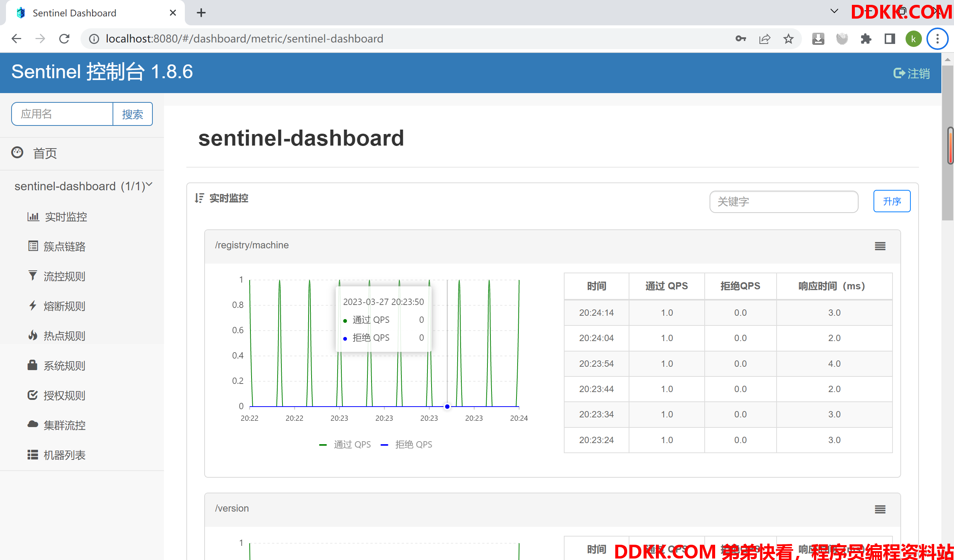954x560 pixels.
Task: Click the sort icon next to 实时监控 heading
Action: pyautogui.click(x=199, y=198)
